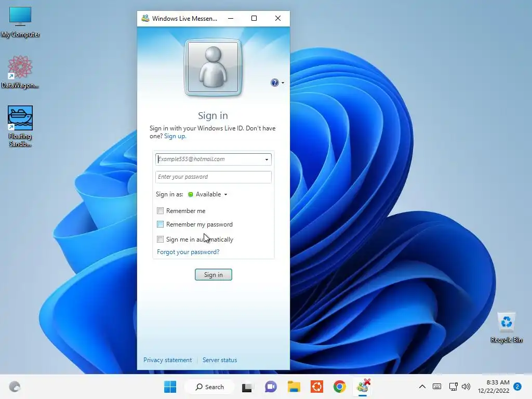Open Task View from the taskbar
Image resolution: width=532 pixels, height=399 pixels.
click(x=247, y=387)
